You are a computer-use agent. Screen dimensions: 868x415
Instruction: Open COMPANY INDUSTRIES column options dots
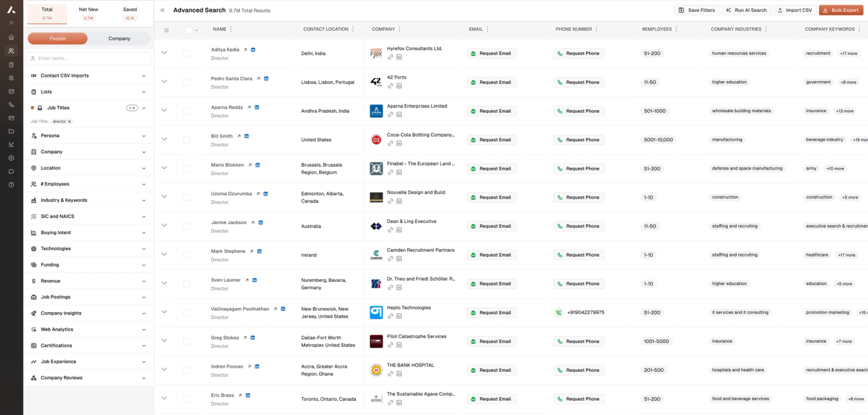pyautogui.click(x=766, y=29)
